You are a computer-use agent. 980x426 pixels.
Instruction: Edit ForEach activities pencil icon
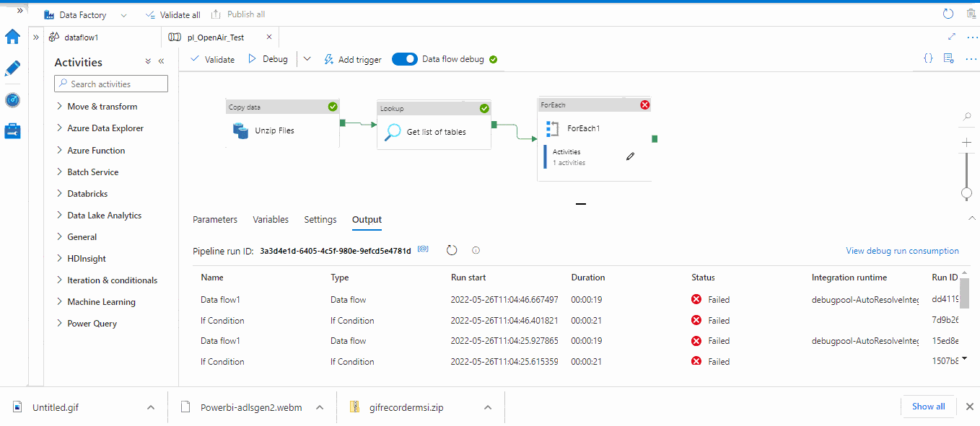[630, 156]
